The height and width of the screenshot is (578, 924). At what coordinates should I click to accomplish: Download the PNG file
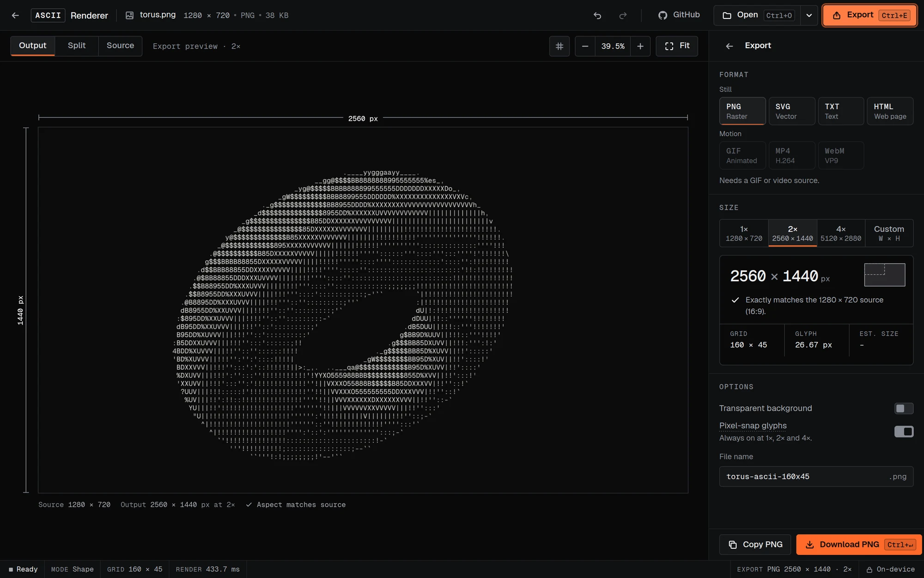point(859,545)
